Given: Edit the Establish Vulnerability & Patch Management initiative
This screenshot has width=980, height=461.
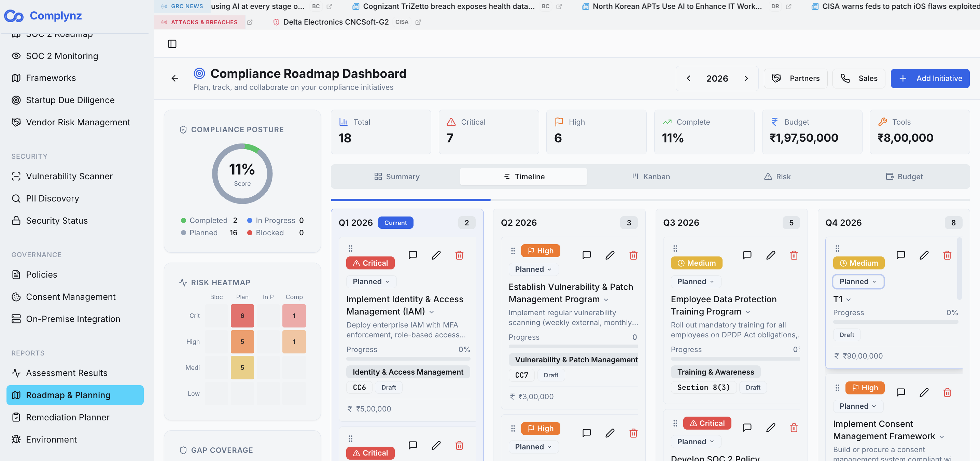Looking at the screenshot, I should (x=610, y=255).
